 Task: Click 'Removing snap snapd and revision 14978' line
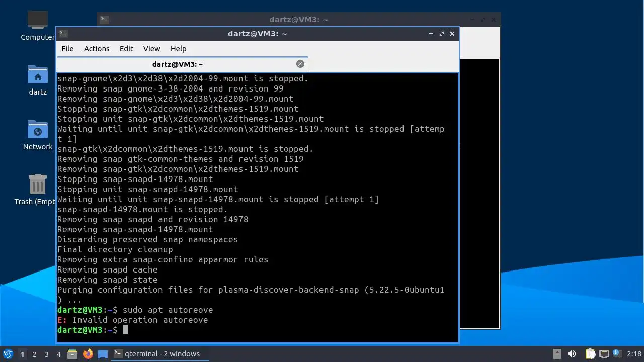152,219
